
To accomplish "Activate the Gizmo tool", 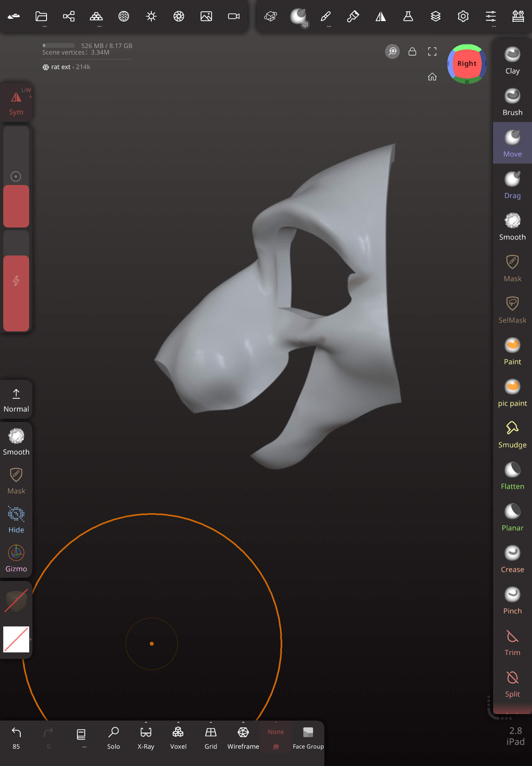I will pyautogui.click(x=16, y=559).
